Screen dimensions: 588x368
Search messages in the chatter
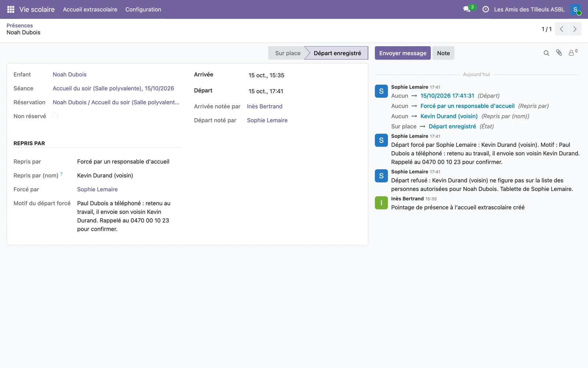coord(546,53)
